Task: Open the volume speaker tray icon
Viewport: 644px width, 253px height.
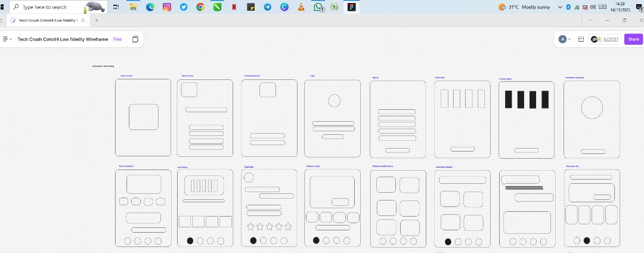Action: coord(593,7)
